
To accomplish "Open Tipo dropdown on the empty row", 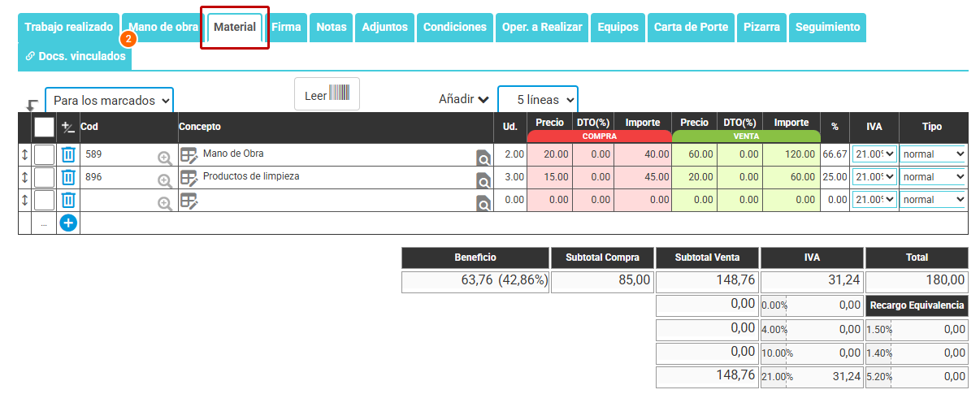I will pos(933,199).
